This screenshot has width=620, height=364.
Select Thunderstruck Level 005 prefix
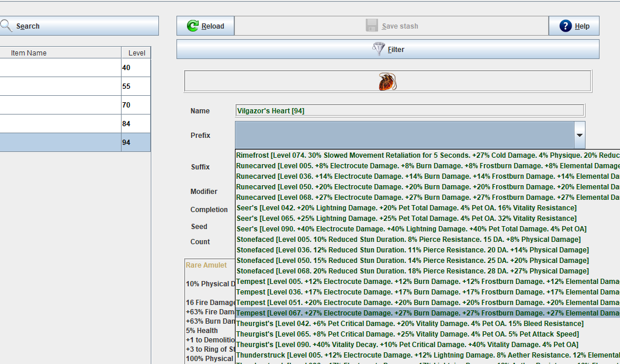tap(427, 355)
